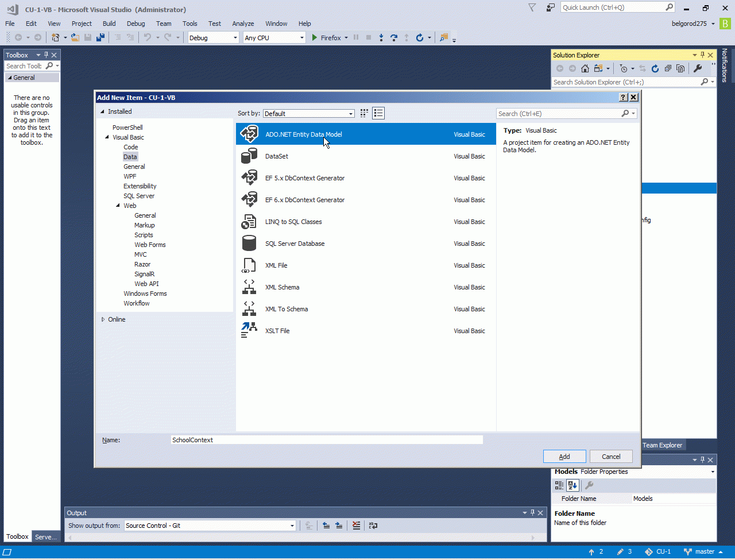Switch template list to small icons view

pos(364,113)
